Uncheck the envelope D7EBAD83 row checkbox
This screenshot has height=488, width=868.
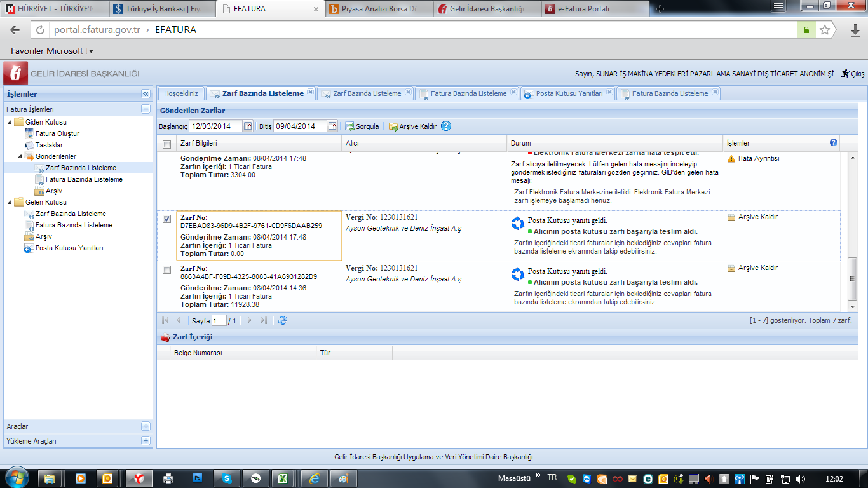[166, 219]
